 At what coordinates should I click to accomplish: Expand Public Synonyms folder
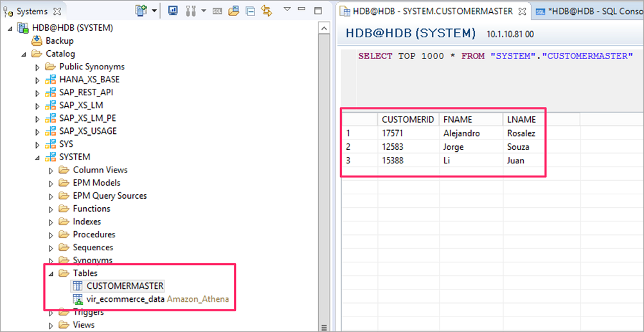pyautogui.click(x=37, y=67)
